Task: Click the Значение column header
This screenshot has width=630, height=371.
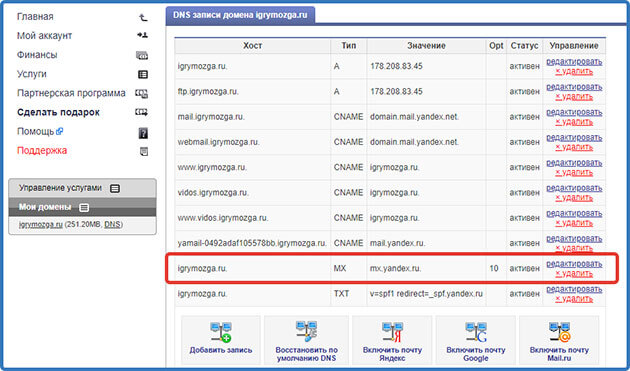Action: 426,46
